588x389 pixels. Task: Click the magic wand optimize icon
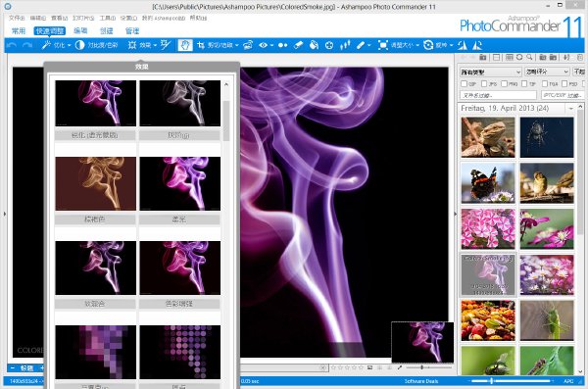[46, 45]
